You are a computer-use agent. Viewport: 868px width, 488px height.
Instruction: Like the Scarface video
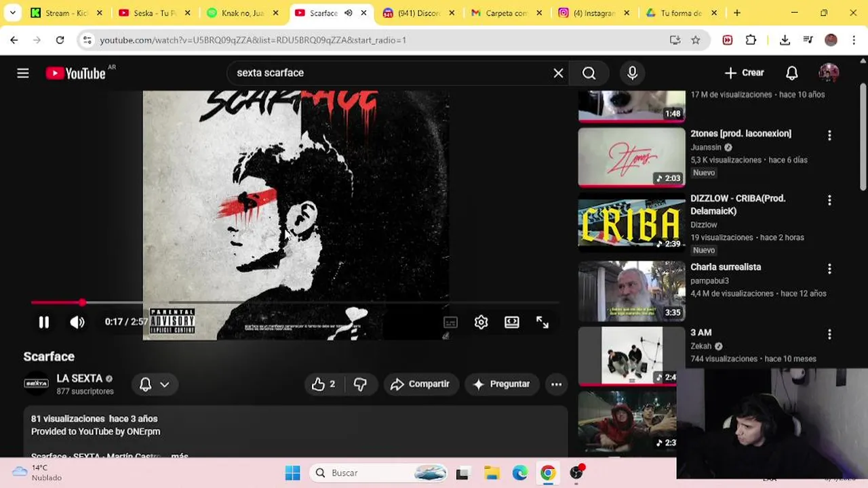point(323,384)
